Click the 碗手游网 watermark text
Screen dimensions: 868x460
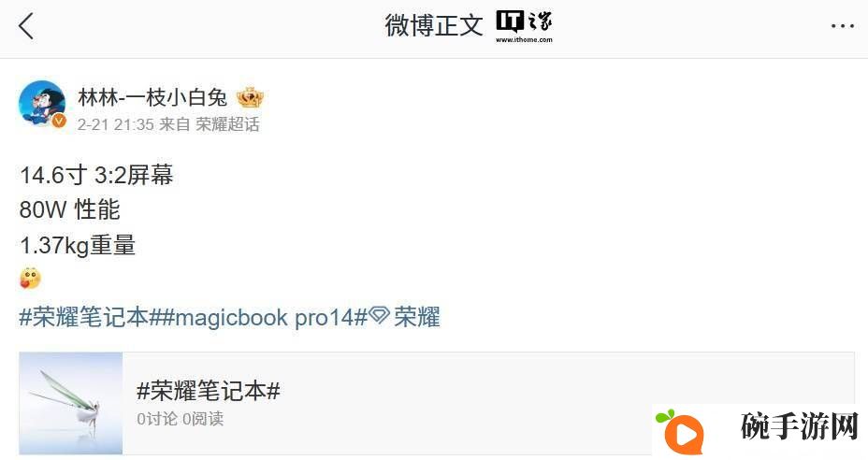pyautogui.click(x=799, y=426)
